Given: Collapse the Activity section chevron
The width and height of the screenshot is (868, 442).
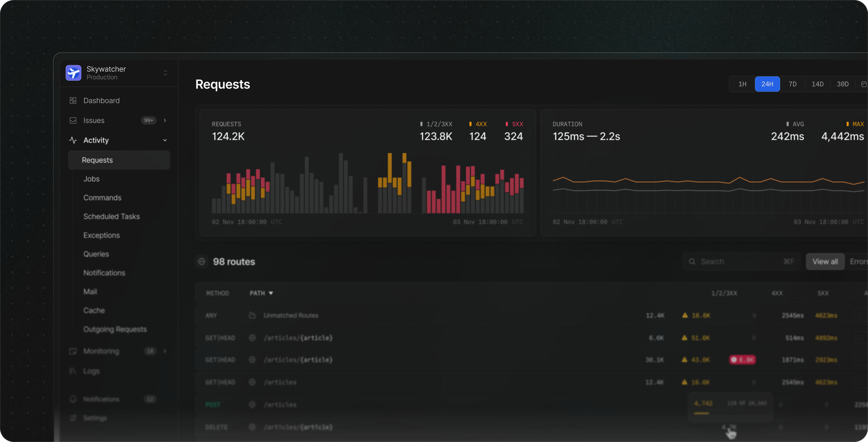Looking at the screenshot, I should coord(165,140).
